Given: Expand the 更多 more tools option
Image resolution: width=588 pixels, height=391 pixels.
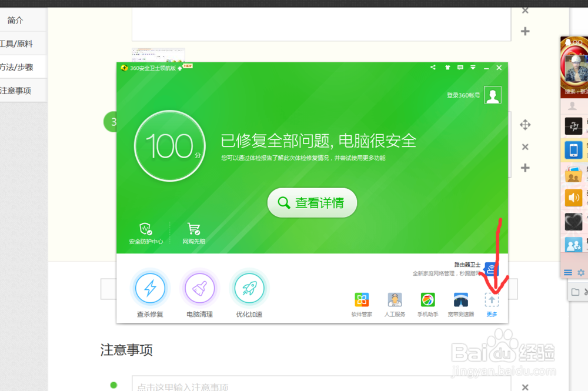Looking at the screenshot, I should click(492, 301).
